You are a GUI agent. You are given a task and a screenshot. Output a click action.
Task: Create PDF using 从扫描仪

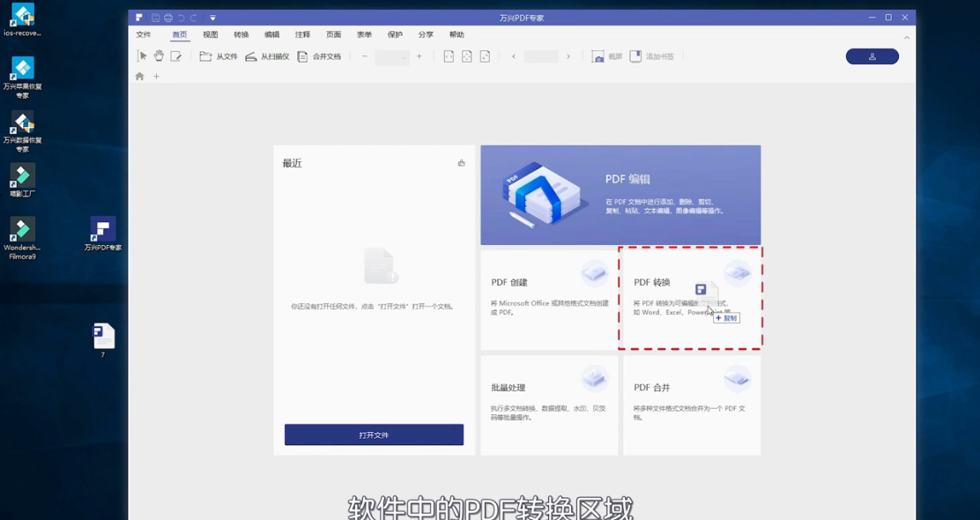click(x=267, y=56)
